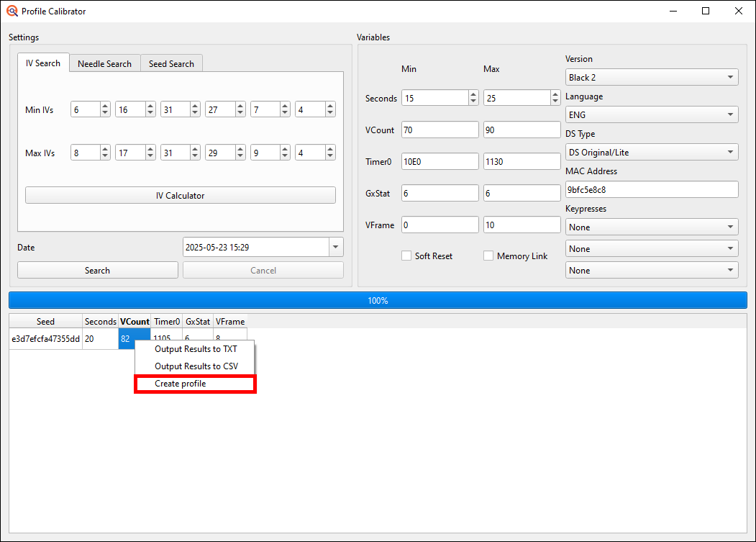Open the first Keypresses dropdown
The height and width of the screenshot is (542, 756).
click(x=652, y=227)
